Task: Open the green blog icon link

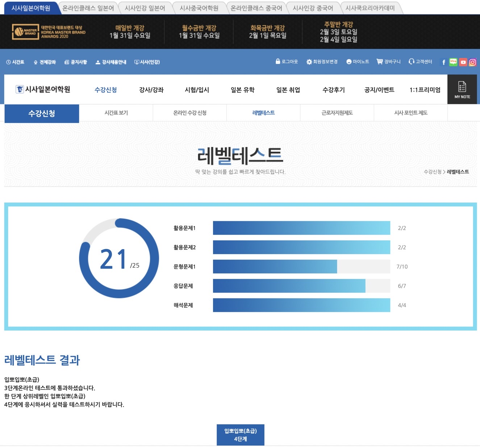Action: 453,62
